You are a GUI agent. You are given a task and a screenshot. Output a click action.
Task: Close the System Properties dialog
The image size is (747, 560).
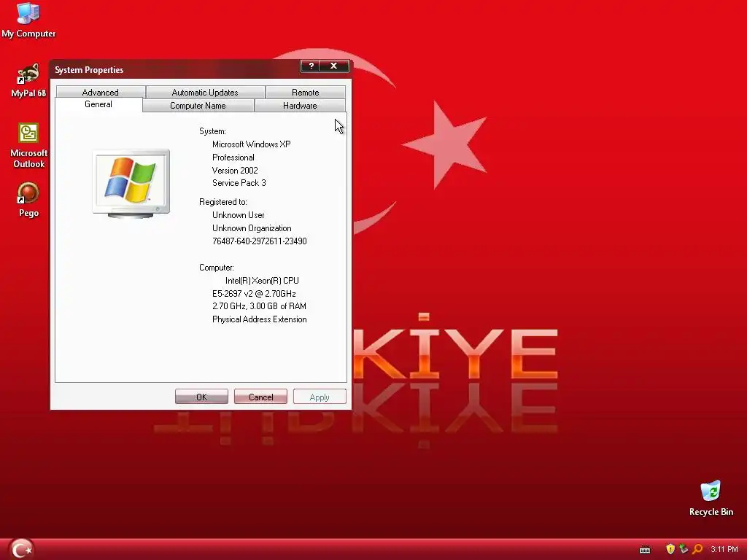(x=333, y=66)
